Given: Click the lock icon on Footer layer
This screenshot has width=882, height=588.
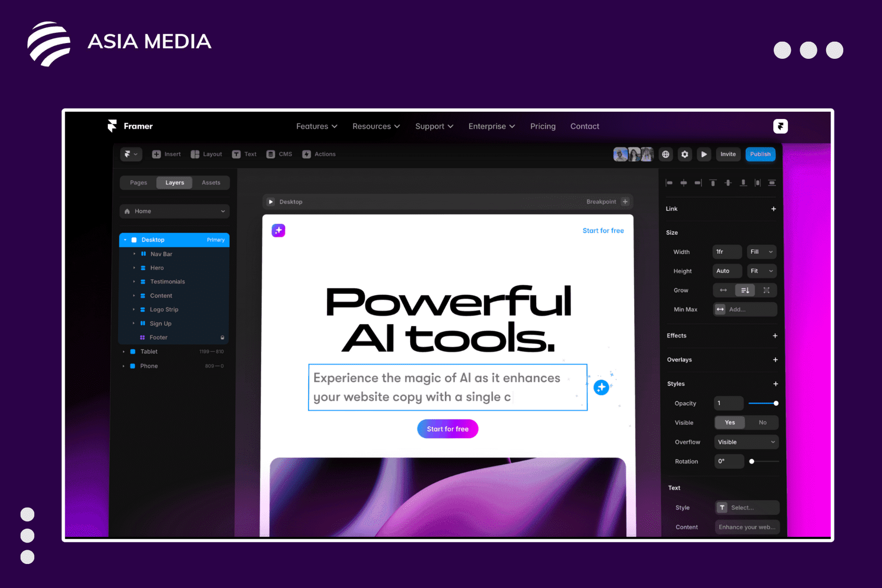Looking at the screenshot, I should click(x=222, y=338).
